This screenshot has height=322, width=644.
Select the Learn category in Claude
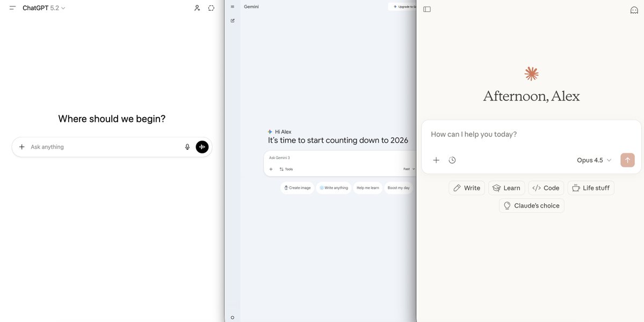506,188
